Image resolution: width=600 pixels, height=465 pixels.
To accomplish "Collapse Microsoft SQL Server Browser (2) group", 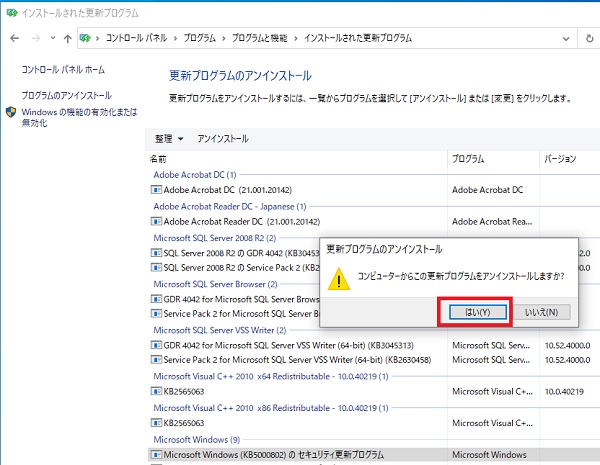I will pos(215,284).
